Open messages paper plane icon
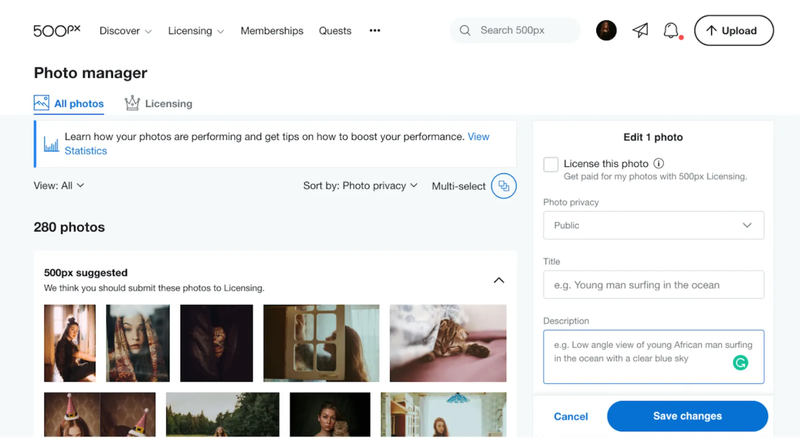Viewport: 800px width, 445px height. click(640, 31)
